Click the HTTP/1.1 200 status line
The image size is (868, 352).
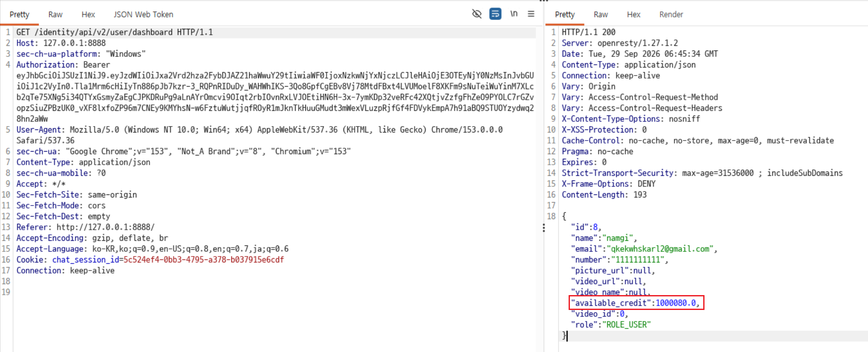coord(589,32)
